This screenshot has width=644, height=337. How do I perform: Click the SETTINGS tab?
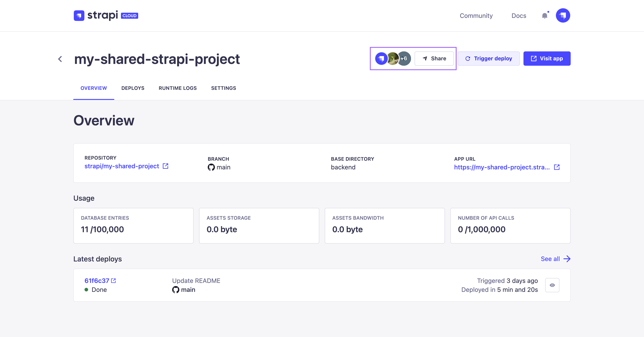point(223,88)
